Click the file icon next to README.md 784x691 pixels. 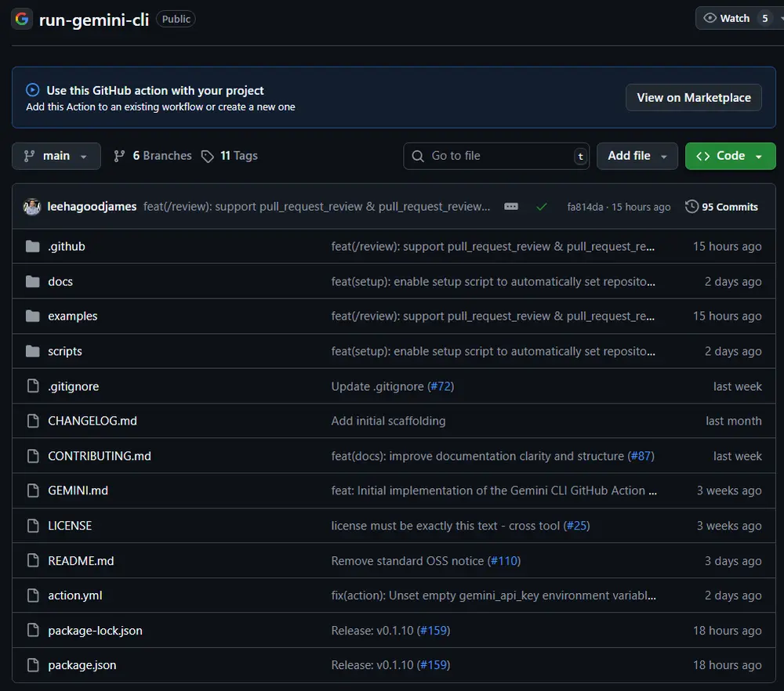(32, 560)
